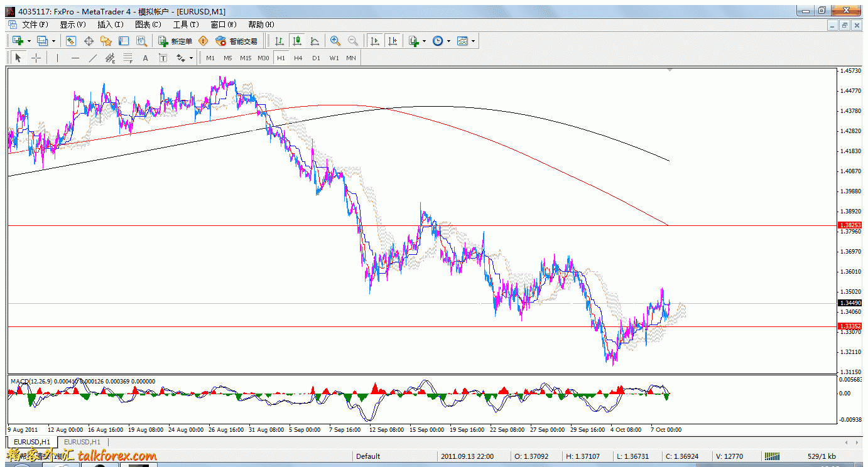Show the Navigator panel star-folder icon
This screenshot has width=868, height=467.
(106, 41)
